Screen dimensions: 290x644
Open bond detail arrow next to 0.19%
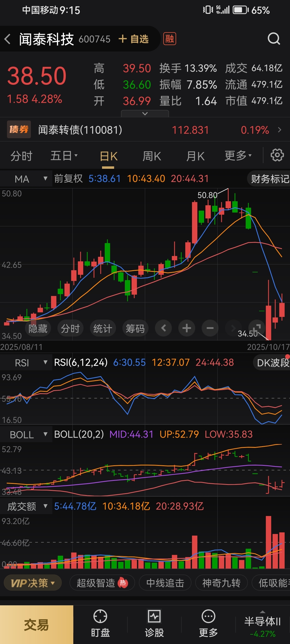tap(280, 130)
